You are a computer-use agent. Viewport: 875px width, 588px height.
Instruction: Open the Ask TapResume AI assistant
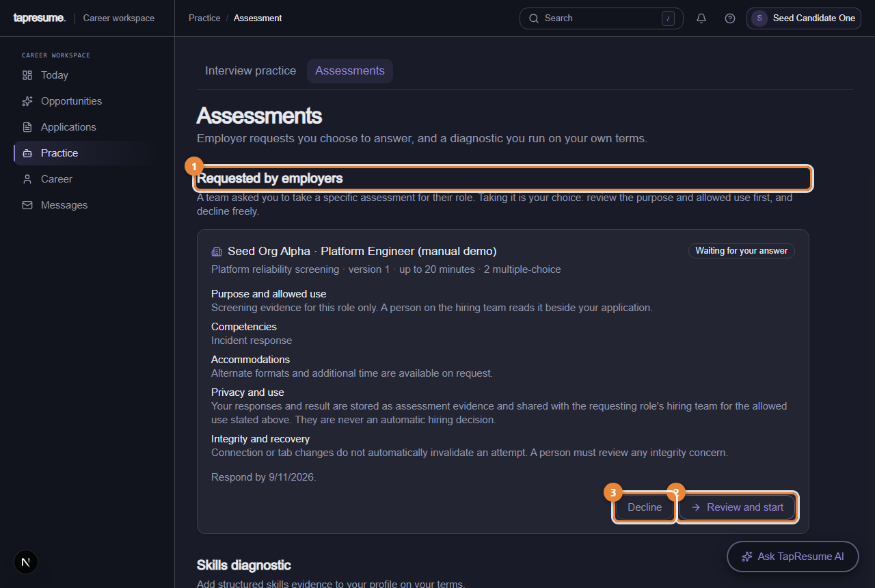click(793, 557)
